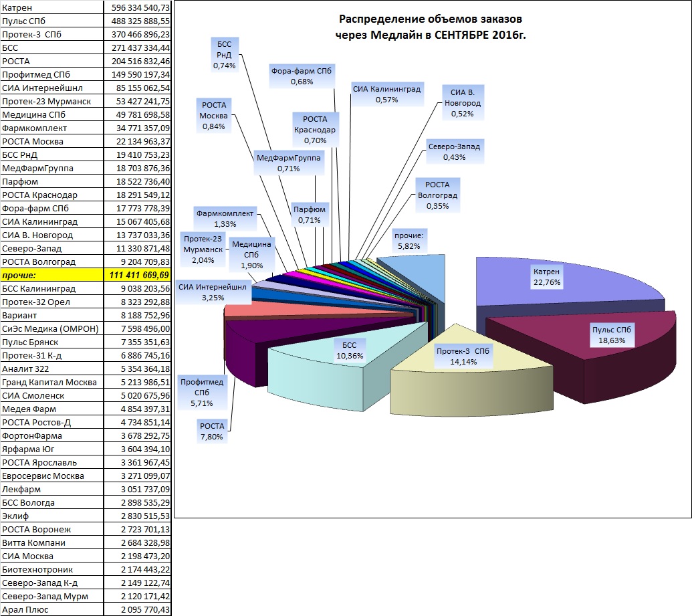
Task: Click the РОСТА 7,80% data label
Action: [x=212, y=431]
